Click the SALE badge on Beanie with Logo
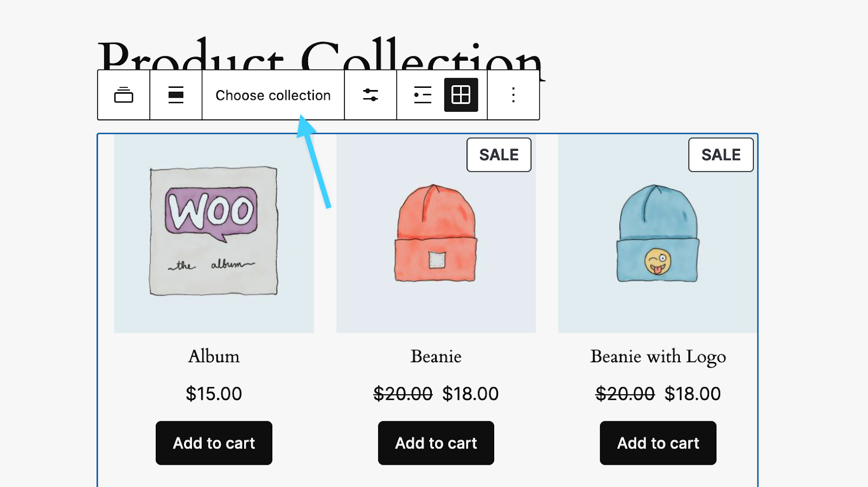The width and height of the screenshot is (868, 487). tap(720, 155)
